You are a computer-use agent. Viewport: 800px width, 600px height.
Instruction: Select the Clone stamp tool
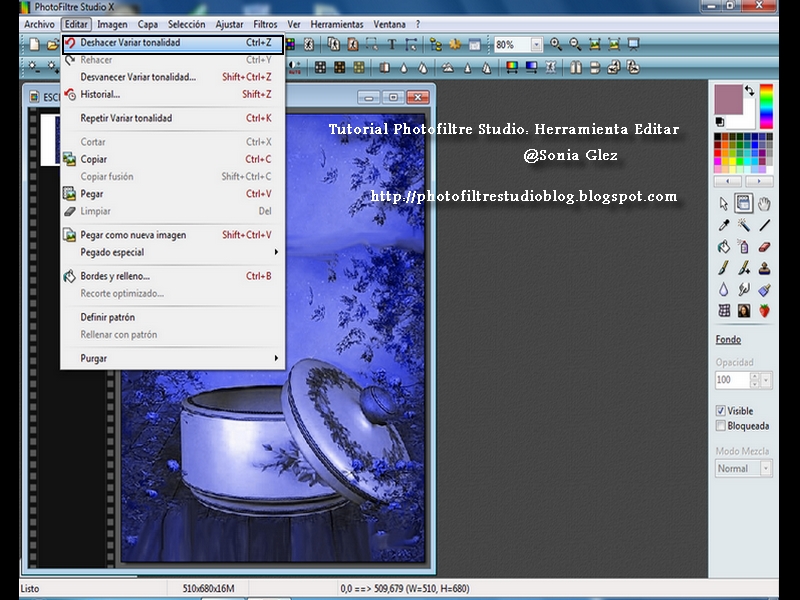(764, 268)
